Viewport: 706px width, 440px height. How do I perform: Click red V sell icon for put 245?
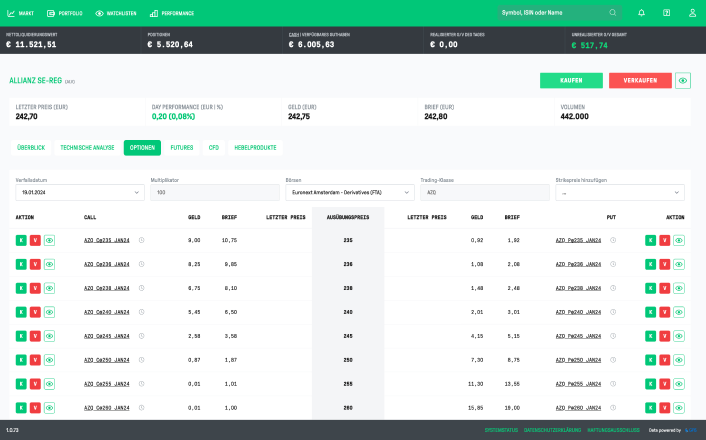click(x=664, y=336)
